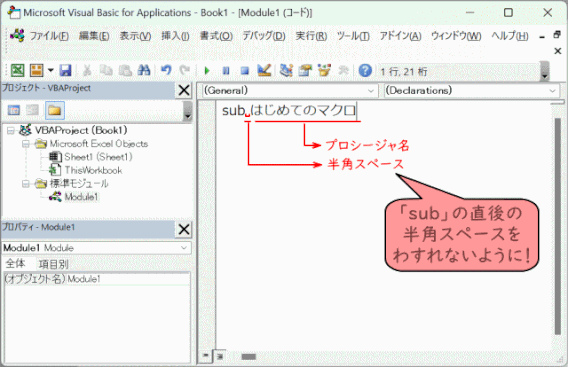Close the inner Module1 code window
This screenshot has height=367, width=568.
[557, 51]
